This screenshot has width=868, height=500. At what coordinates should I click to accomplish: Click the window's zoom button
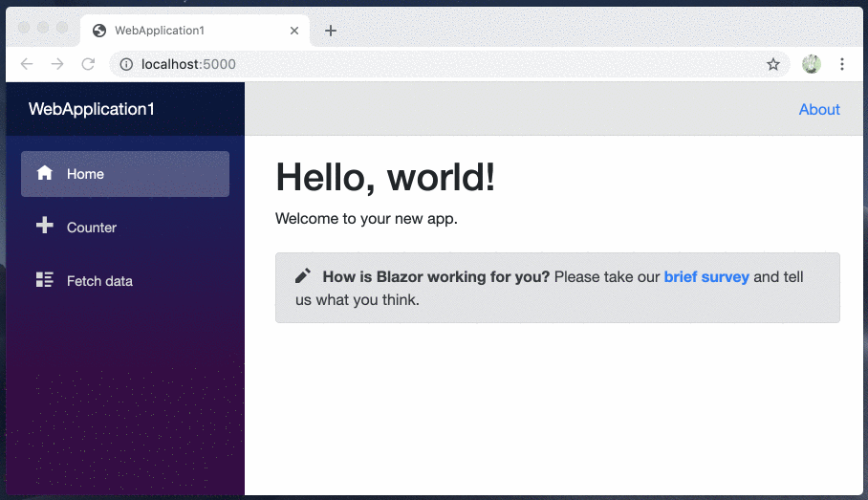click(62, 27)
